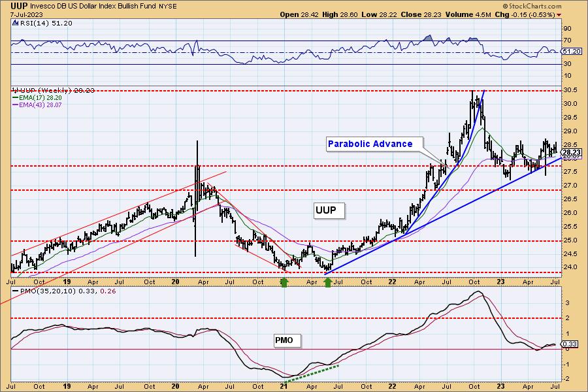588x392 pixels.
Task: Click the PMO label box in lower panel
Action: click(x=287, y=340)
